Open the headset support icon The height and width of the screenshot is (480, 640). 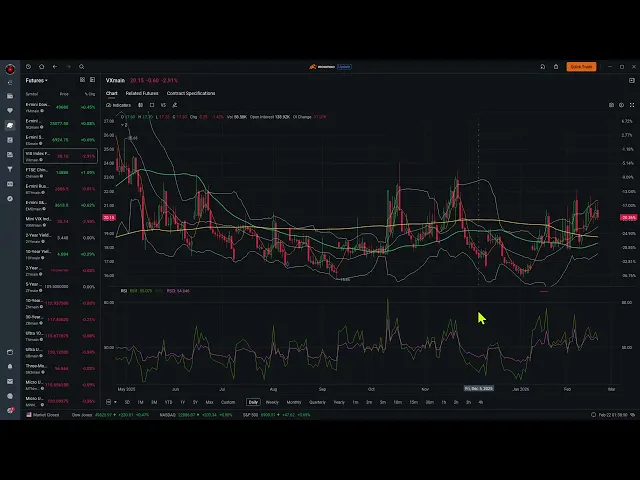coord(543,67)
